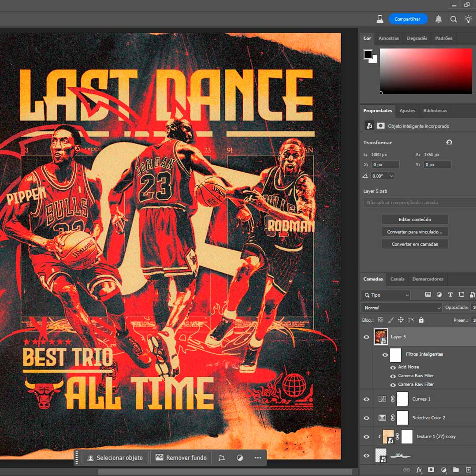Switch to the Amostras tab
476x476 pixels.
point(388,38)
